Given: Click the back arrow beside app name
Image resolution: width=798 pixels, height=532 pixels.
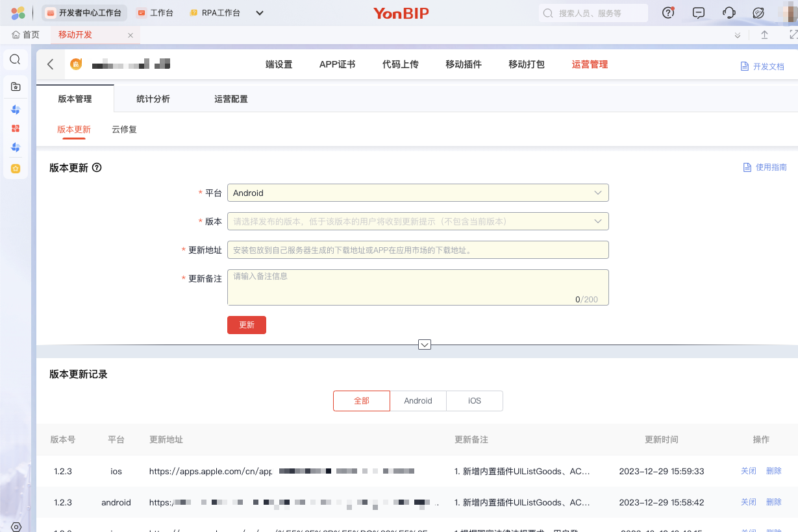Looking at the screenshot, I should (51, 64).
